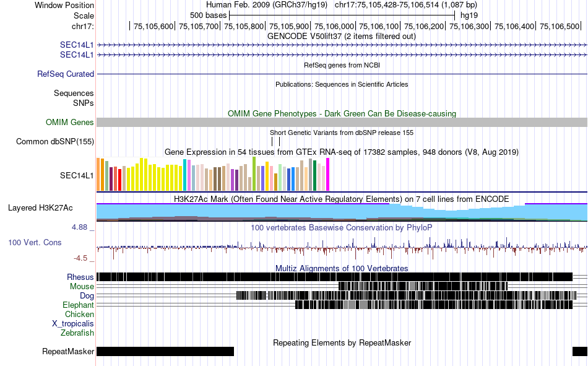Open the Layered H3K27Ac track label

click(x=40, y=208)
